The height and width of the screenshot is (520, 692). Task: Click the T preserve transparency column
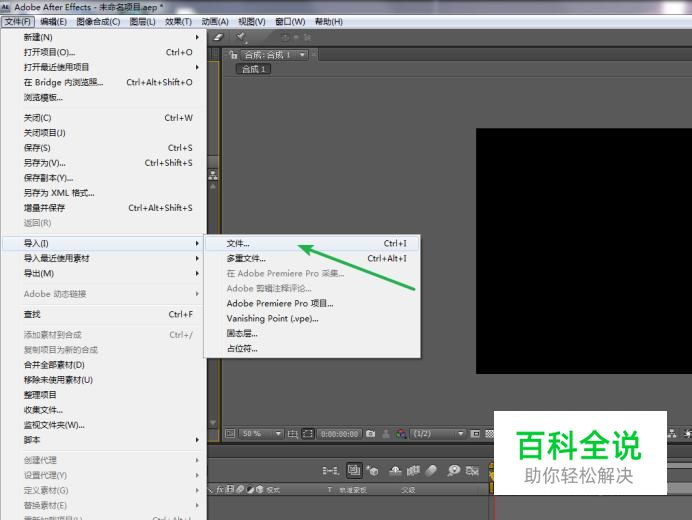pos(329,490)
